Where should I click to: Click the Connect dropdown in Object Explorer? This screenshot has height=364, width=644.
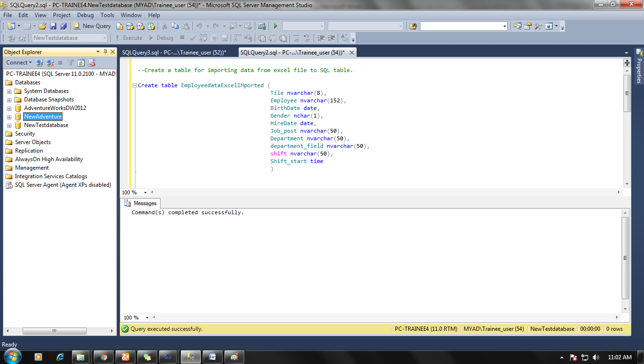pyautogui.click(x=19, y=63)
